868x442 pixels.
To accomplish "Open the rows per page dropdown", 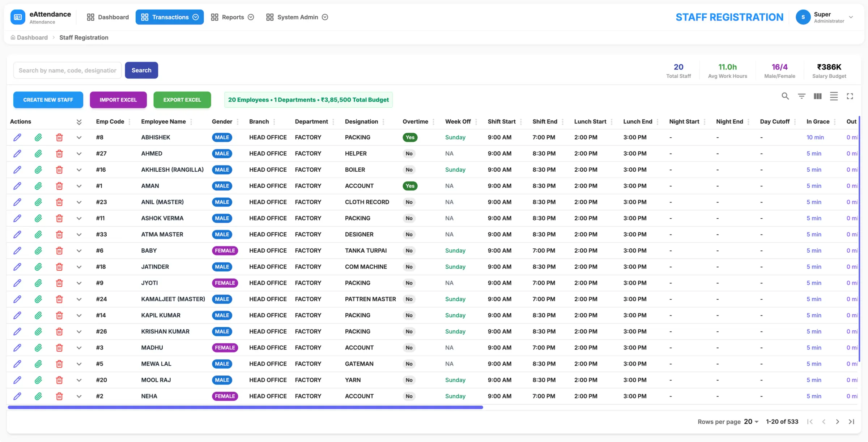I will click(751, 421).
